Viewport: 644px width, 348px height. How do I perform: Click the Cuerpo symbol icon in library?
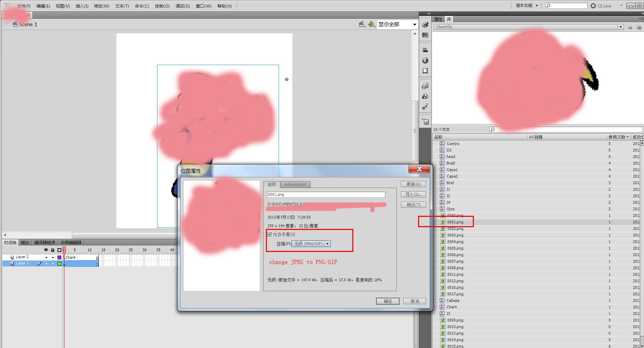442,144
